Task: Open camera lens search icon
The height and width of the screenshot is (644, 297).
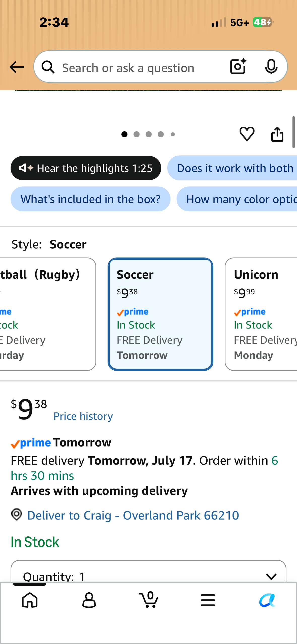Action: point(238,67)
